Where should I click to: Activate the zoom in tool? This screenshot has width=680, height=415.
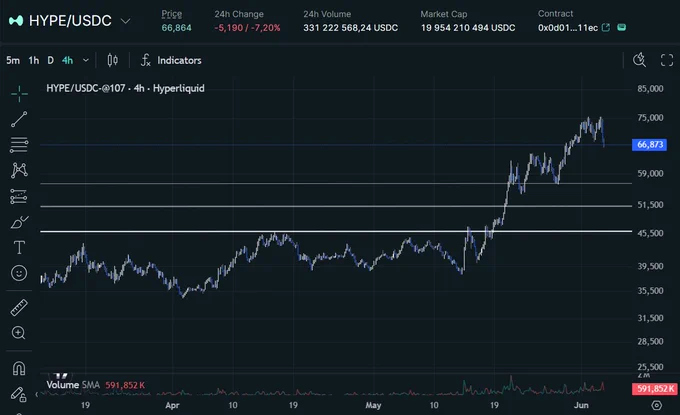(19, 333)
